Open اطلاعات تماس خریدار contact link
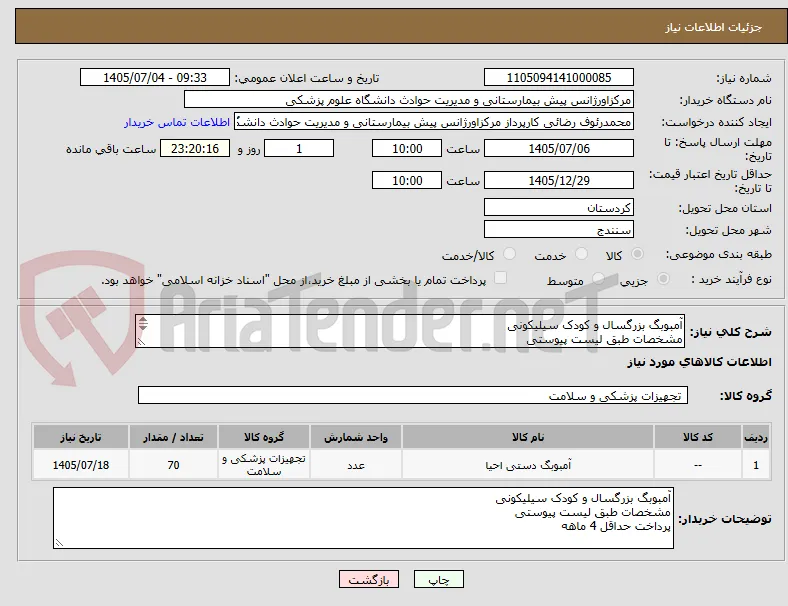 click(177, 122)
